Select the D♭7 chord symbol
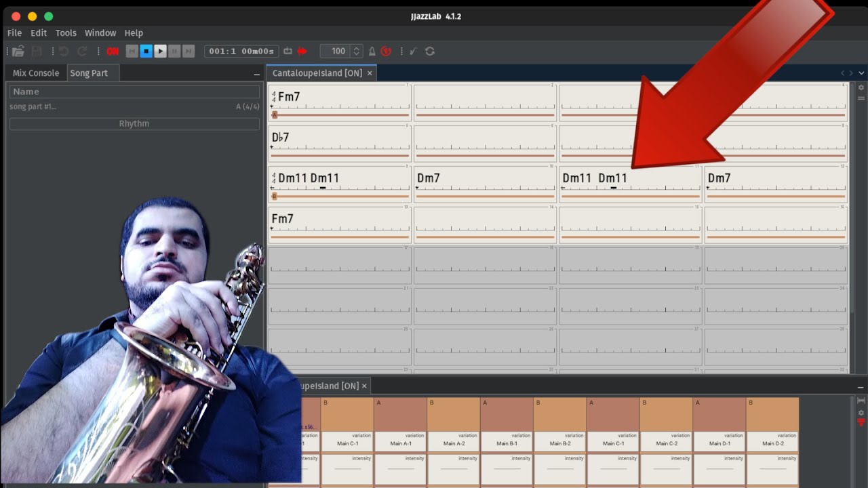Screen dimensions: 868x488 (280, 137)
